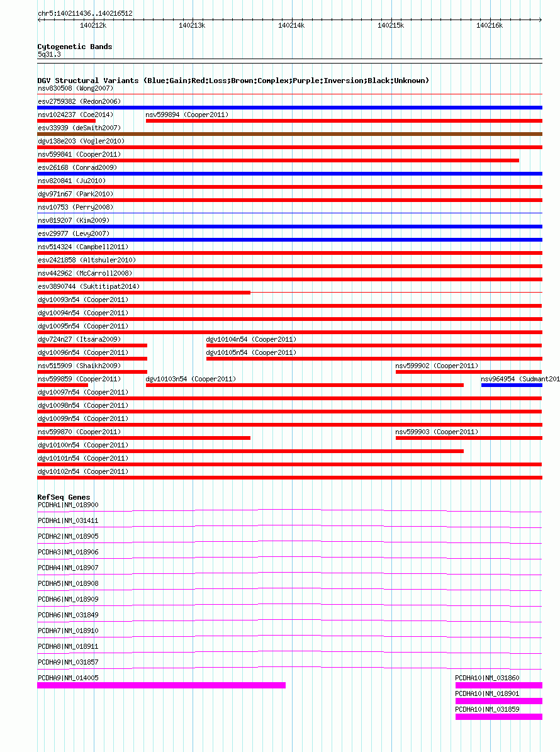Click variant nsv10753 (Perry2008)
560x752 pixels.
[76, 207]
